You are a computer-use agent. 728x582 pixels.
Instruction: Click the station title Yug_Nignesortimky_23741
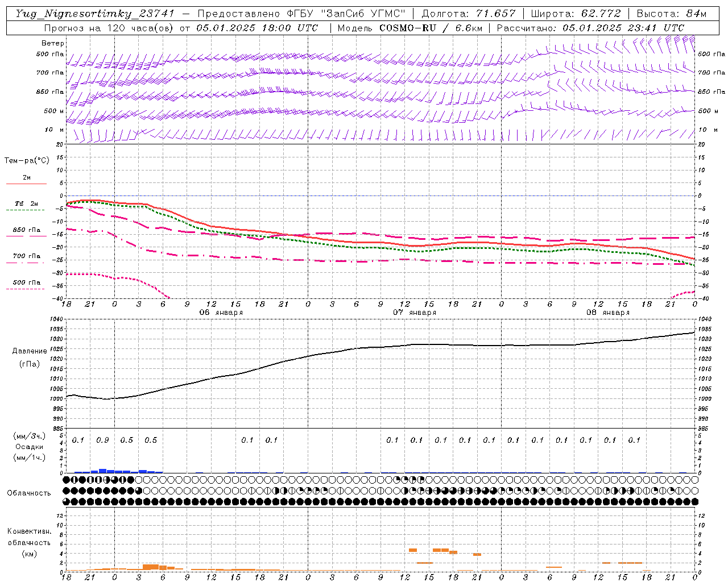point(96,14)
